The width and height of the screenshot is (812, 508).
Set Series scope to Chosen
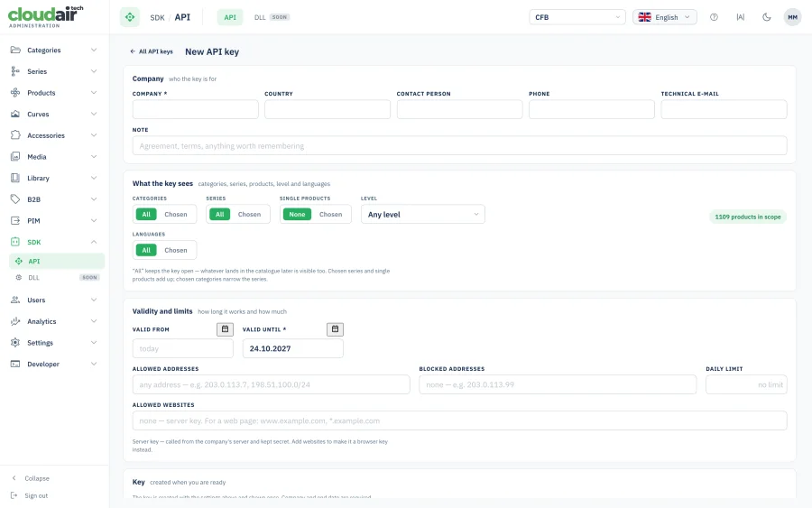(249, 215)
